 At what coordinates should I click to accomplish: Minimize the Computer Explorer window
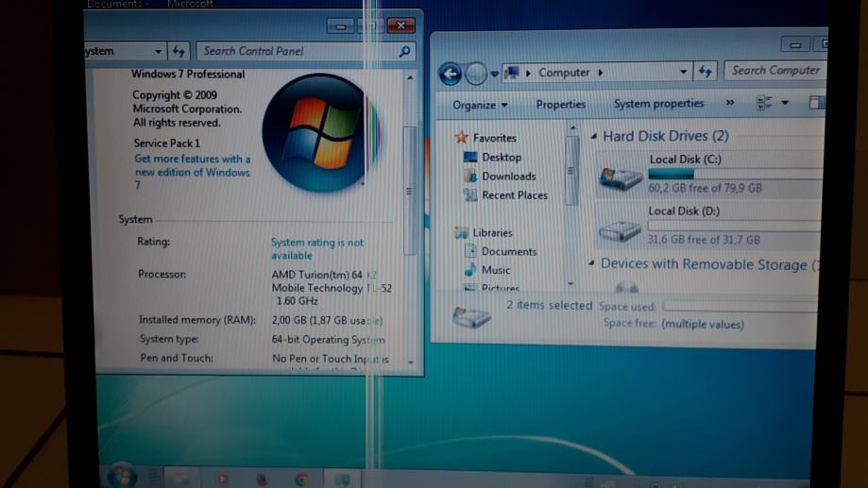click(x=795, y=44)
